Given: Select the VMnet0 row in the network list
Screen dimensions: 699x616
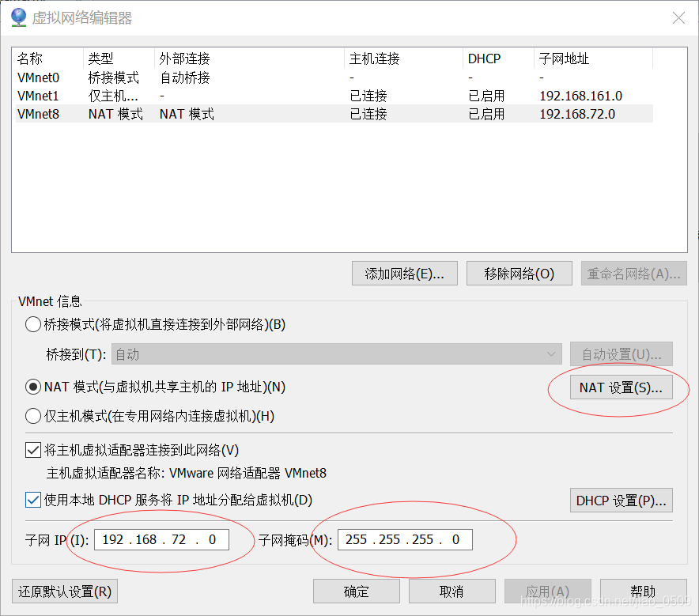Looking at the screenshot, I should (334, 77).
